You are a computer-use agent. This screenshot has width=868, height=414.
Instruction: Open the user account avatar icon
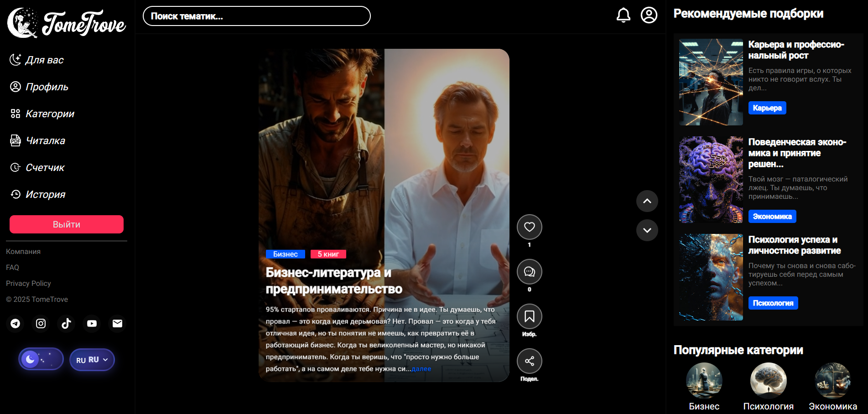649,15
